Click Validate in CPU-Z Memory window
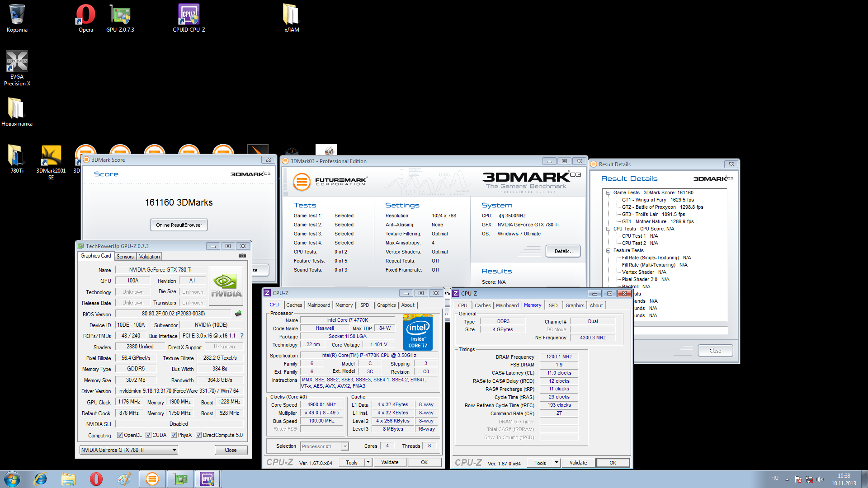 pos(578,463)
